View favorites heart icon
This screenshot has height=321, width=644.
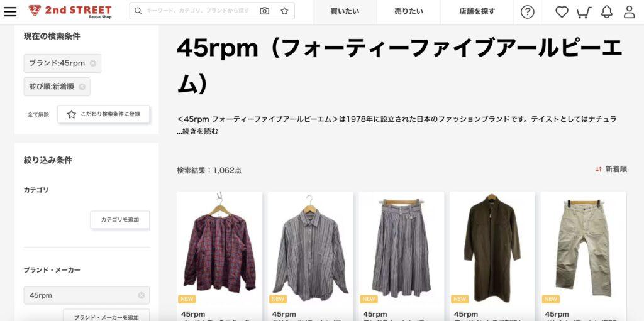click(x=562, y=12)
